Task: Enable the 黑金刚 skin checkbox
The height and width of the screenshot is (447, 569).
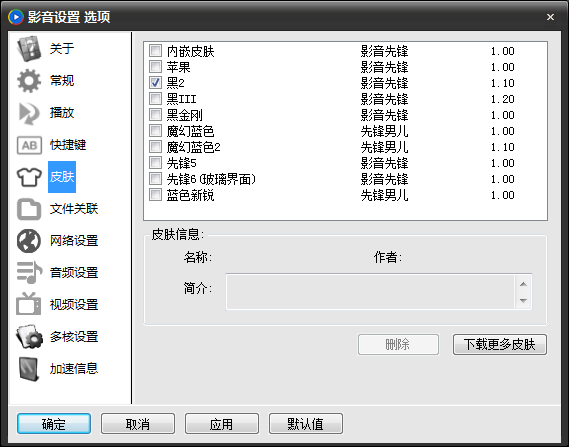Action: [155, 114]
